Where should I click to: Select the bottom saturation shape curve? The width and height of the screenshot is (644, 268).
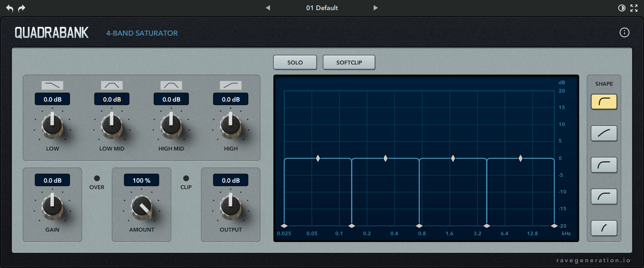[604, 228]
